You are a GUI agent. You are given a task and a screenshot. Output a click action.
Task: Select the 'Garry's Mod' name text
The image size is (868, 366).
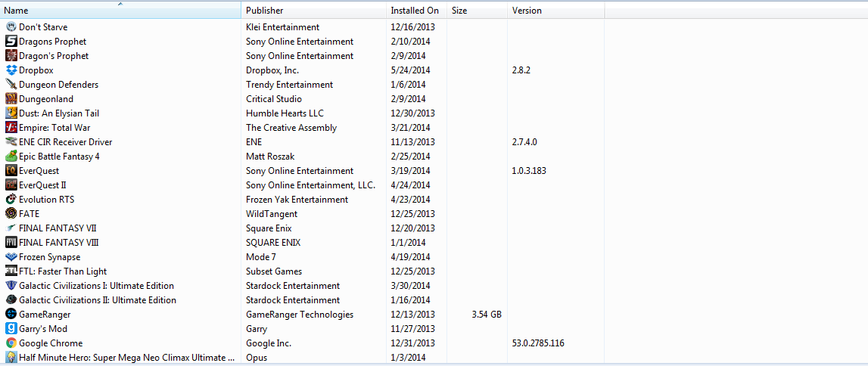click(43, 329)
